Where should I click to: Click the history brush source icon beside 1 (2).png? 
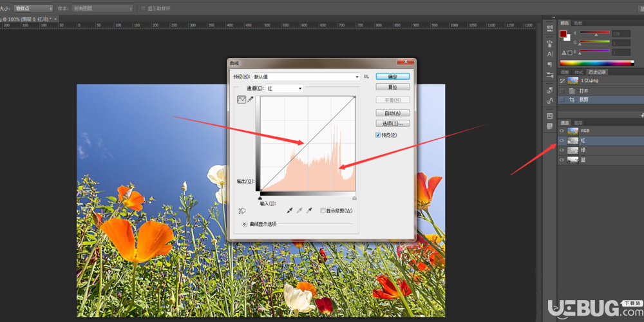point(562,81)
